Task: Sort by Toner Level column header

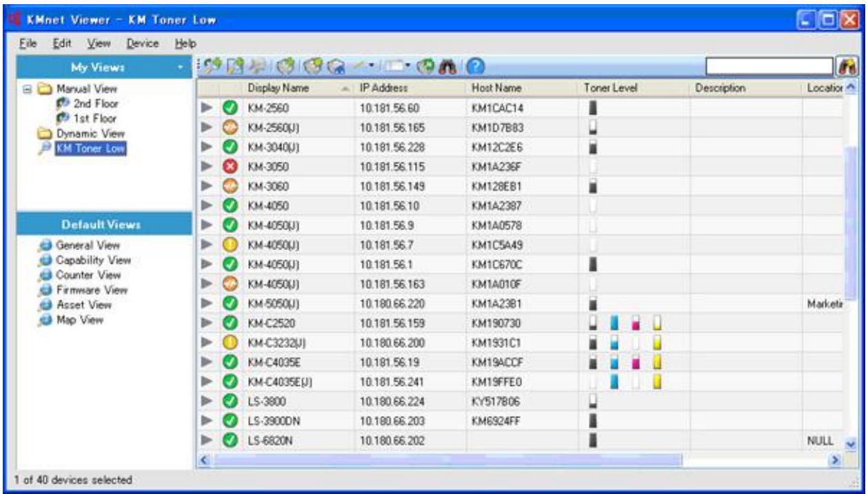Action: [634, 89]
